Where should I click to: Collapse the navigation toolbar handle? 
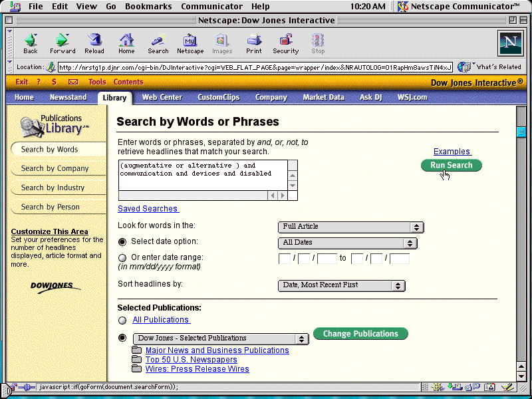pos(9,43)
